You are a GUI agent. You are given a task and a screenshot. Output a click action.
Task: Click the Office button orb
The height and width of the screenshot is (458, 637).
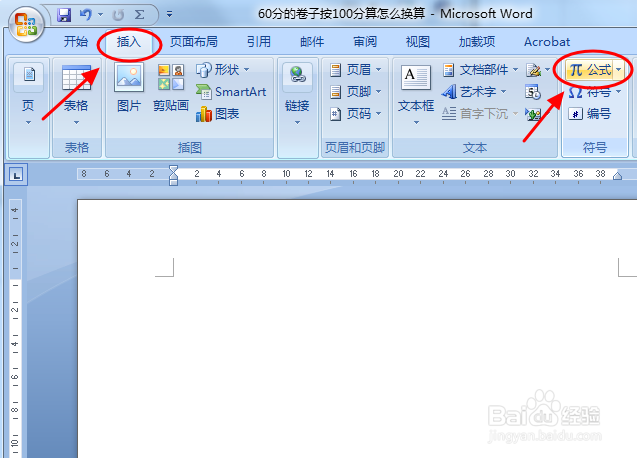(26, 25)
